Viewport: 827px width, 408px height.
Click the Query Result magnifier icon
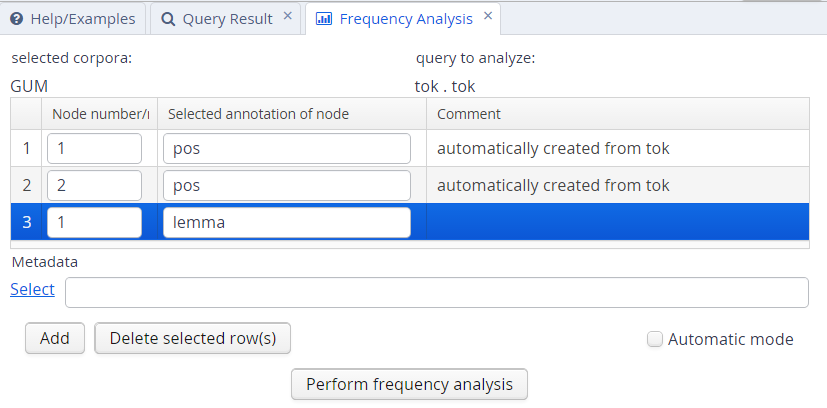pyautogui.click(x=168, y=19)
